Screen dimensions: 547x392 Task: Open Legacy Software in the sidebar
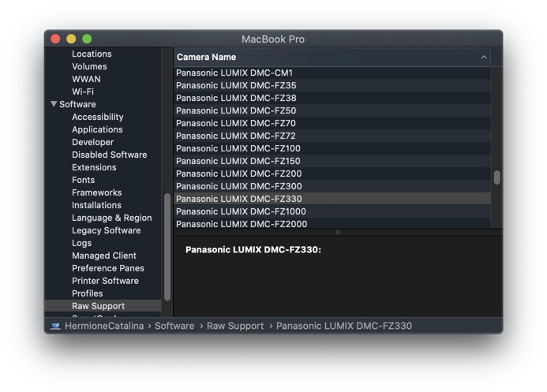[x=107, y=230]
